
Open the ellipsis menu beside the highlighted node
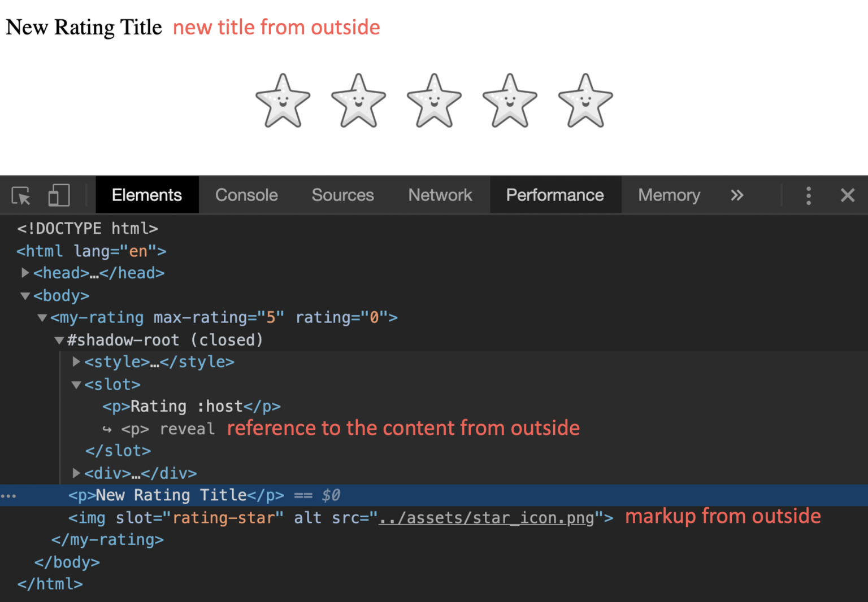coord(8,495)
